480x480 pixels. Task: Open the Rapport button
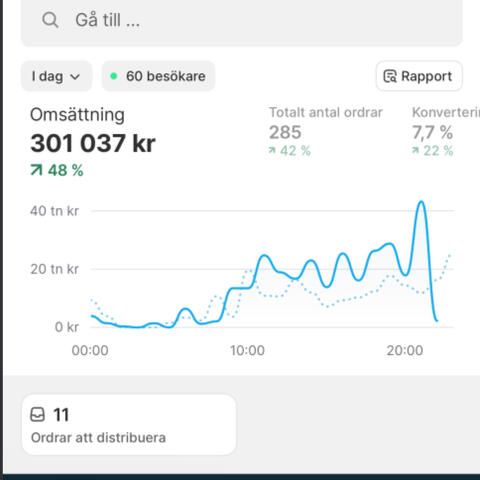(419, 76)
